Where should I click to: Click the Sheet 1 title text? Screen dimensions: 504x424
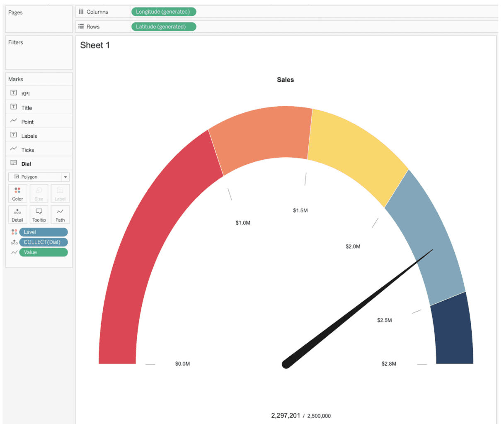point(95,45)
